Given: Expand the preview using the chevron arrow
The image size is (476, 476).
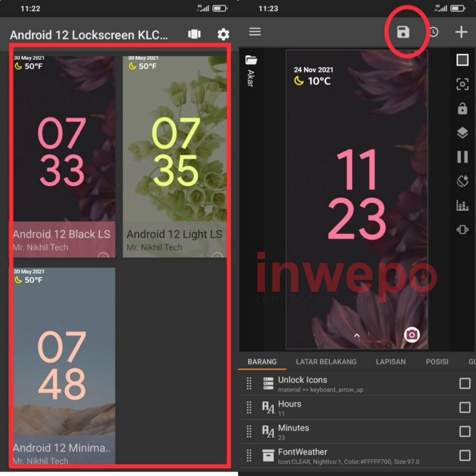Looking at the screenshot, I should click(357, 335).
